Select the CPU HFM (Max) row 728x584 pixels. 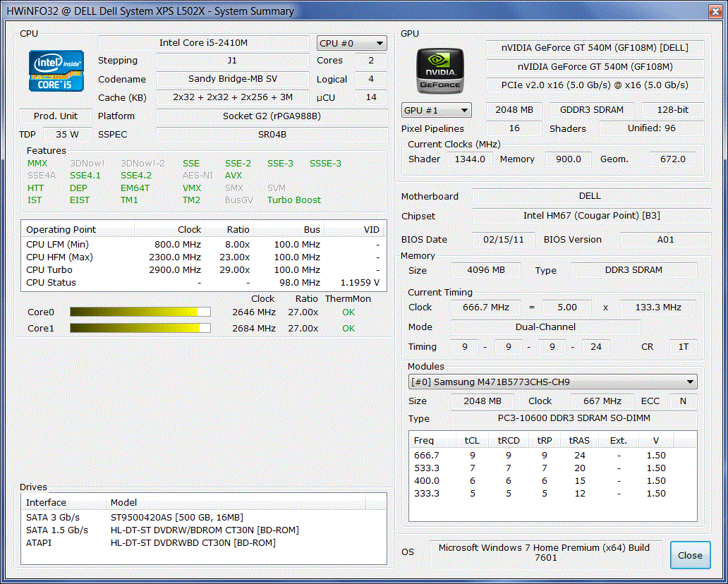click(203, 257)
